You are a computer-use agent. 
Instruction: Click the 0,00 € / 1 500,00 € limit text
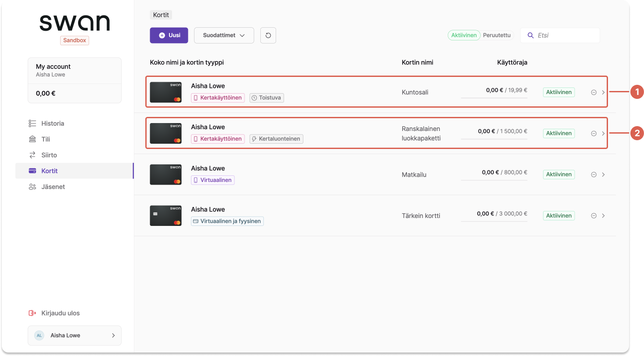pos(503,131)
